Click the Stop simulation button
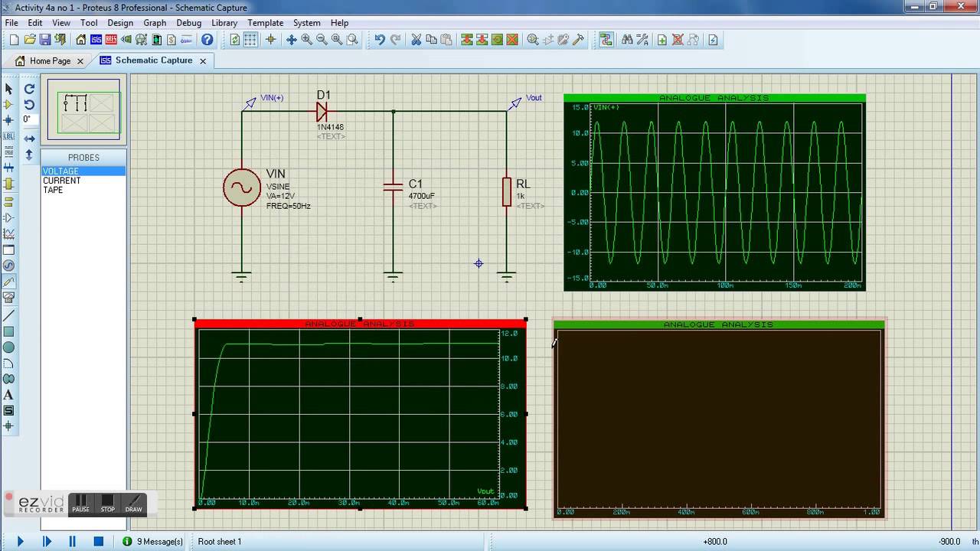The height and width of the screenshot is (551, 980). click(99, 541)
